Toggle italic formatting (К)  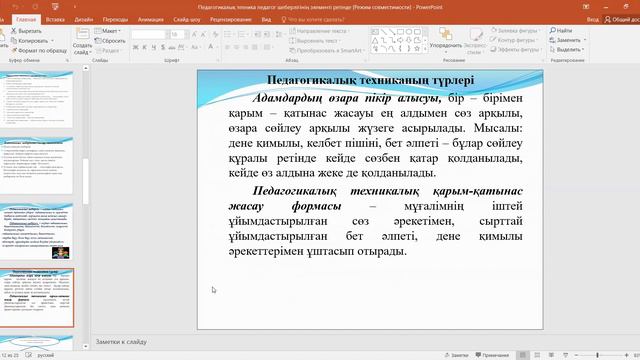pos(144,47)
